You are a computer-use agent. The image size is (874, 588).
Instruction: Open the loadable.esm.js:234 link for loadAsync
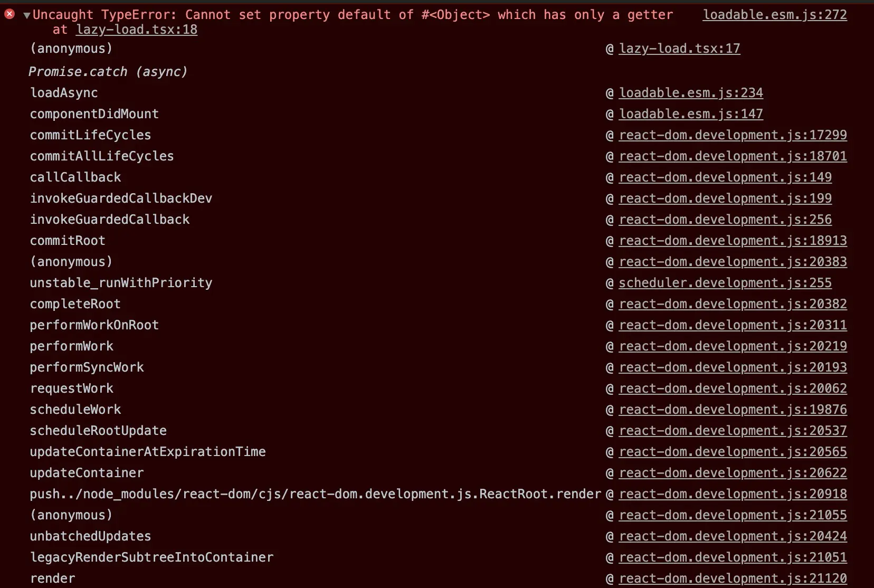click(x=690, y=93)
